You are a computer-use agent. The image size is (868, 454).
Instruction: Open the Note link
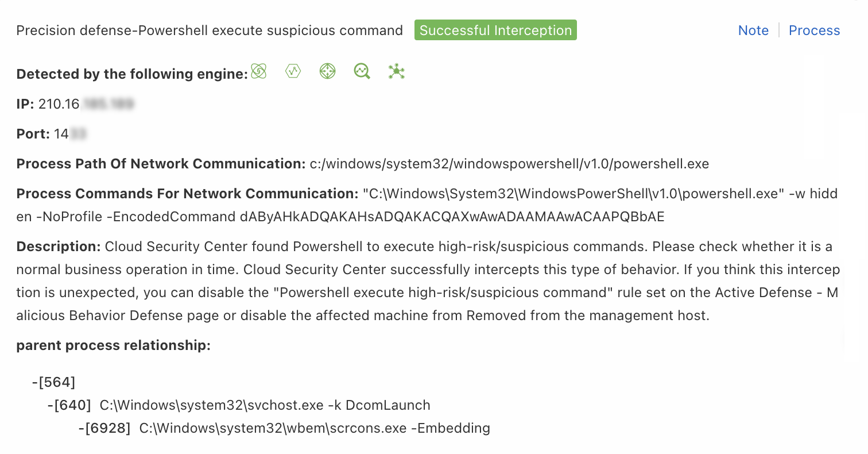[753, 30]
